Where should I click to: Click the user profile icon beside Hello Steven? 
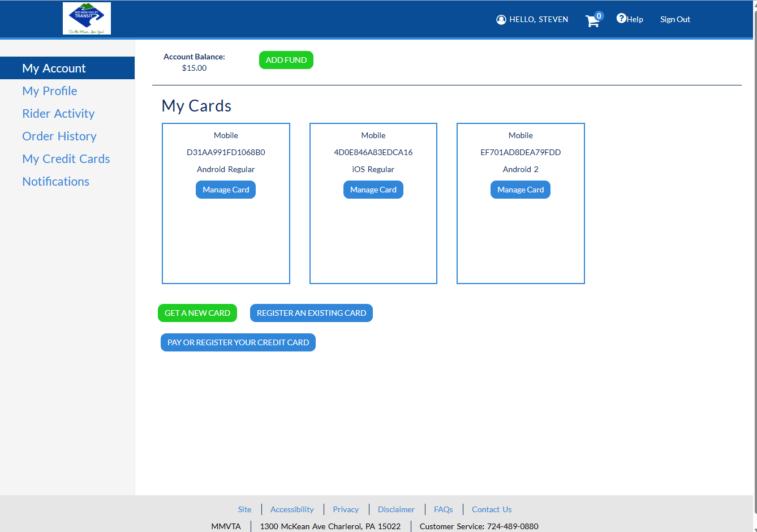pos(501,20)
